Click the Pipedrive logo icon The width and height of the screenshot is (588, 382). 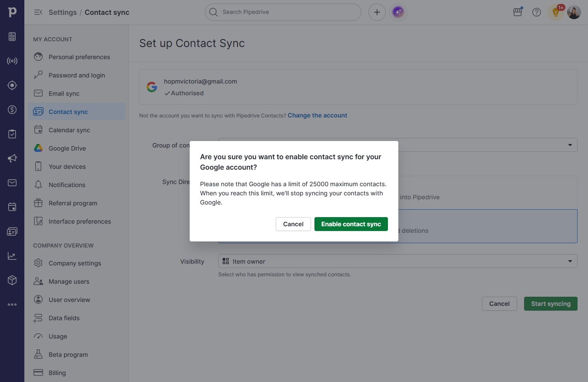[x=12, y=12]
